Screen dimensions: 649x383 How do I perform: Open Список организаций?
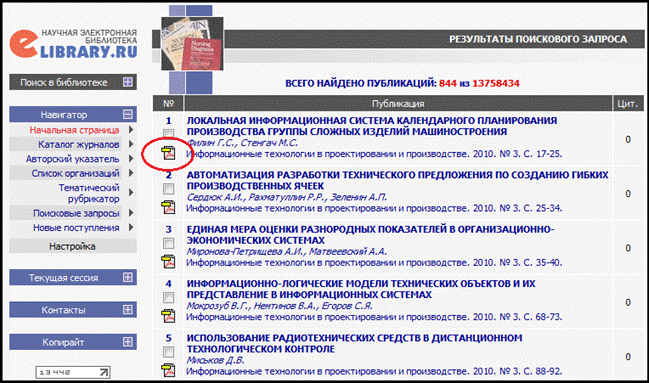[75, 173]
